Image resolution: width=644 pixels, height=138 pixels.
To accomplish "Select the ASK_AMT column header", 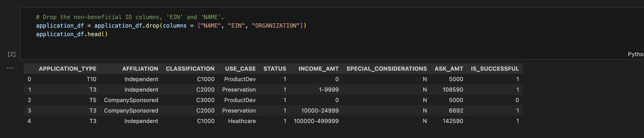I will (449, 69).
